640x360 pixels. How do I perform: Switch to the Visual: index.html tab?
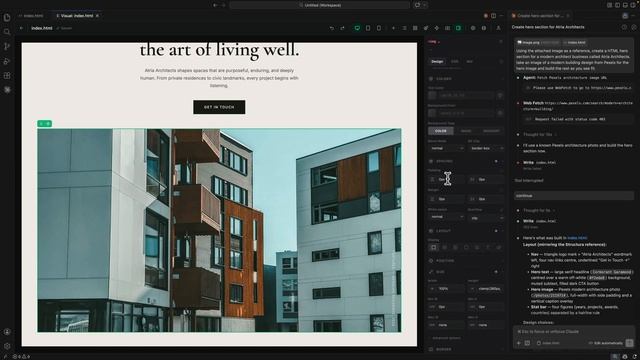click(x=77, y=16)
